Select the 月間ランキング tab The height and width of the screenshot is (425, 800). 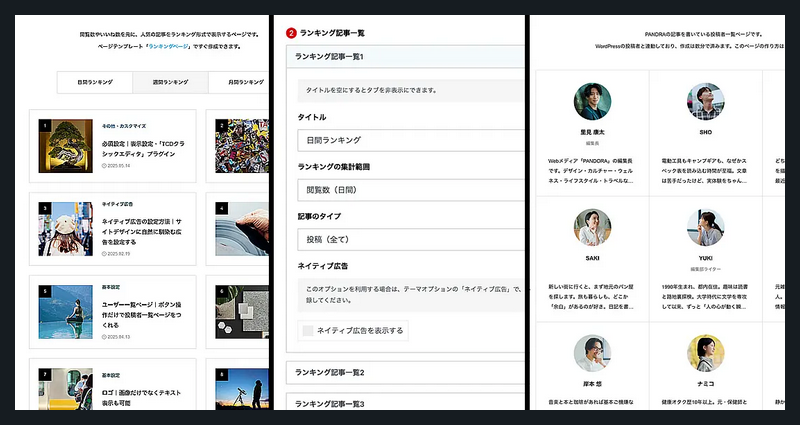[x=239, y=82]
